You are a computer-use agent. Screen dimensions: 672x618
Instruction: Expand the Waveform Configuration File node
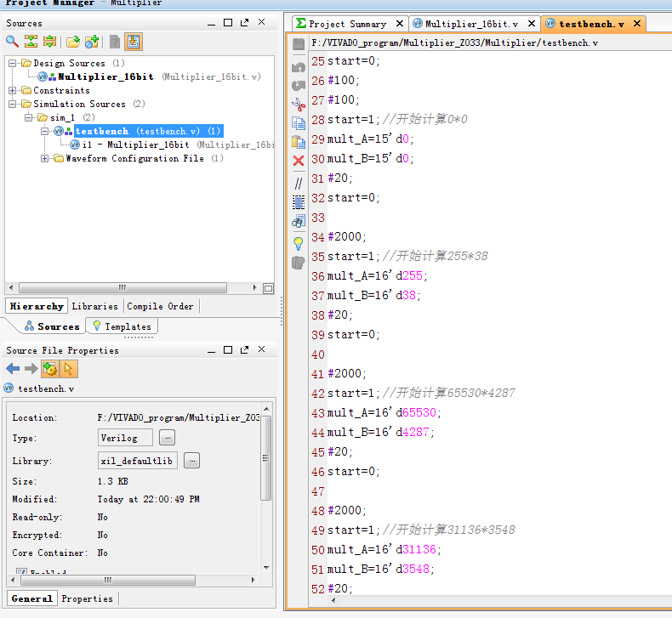point(45,158)
